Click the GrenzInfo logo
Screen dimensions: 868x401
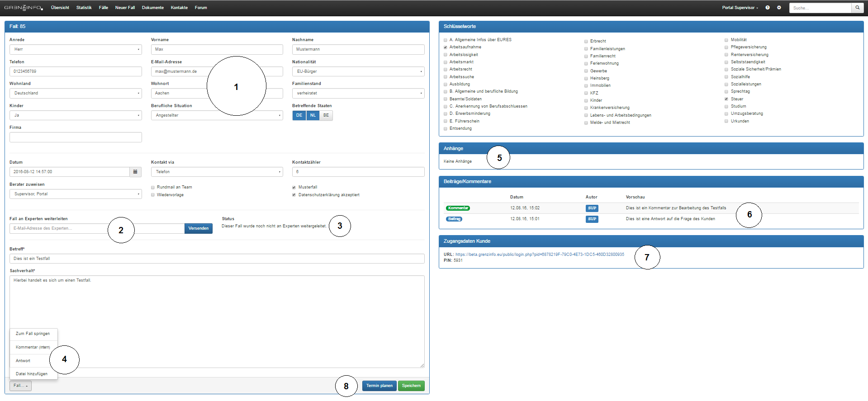(x=24, y=8)
